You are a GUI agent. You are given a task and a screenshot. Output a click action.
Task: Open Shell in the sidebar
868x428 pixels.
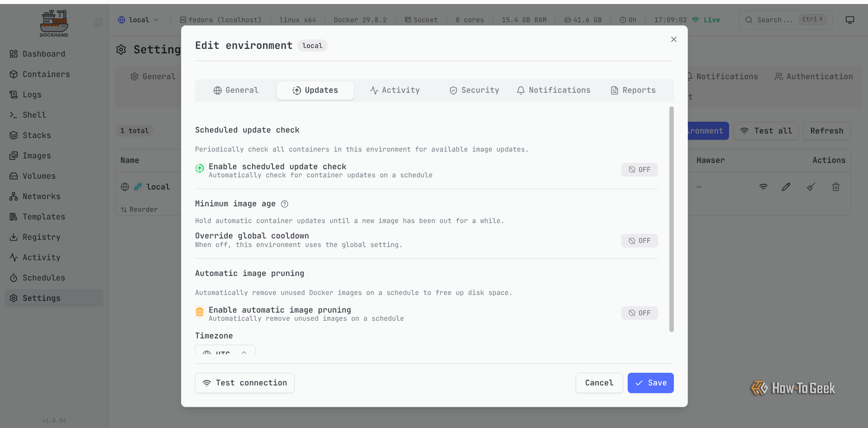[x=54, y=115]
